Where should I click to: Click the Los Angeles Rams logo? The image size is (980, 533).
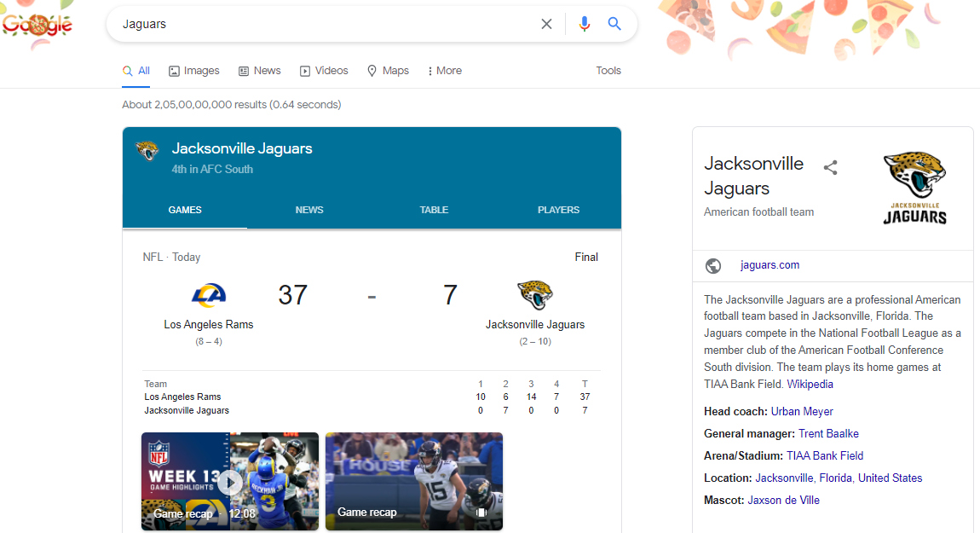tap(209, 295)
